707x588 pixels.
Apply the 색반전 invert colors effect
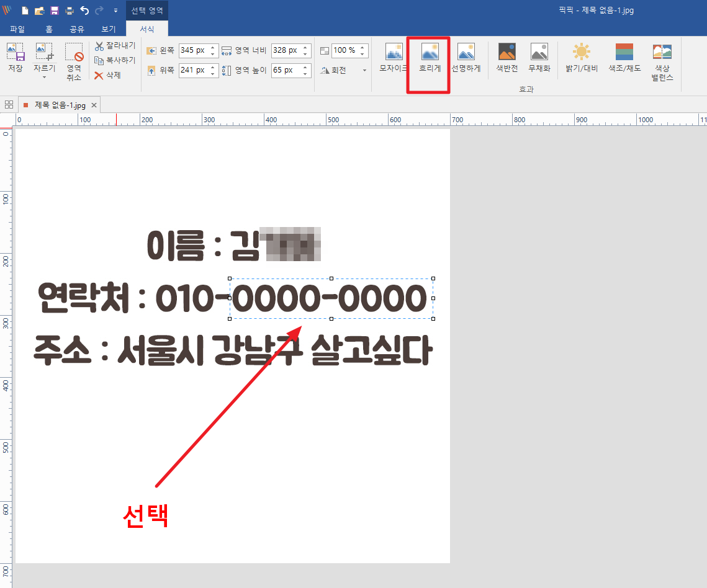click(x=507, y=58)
